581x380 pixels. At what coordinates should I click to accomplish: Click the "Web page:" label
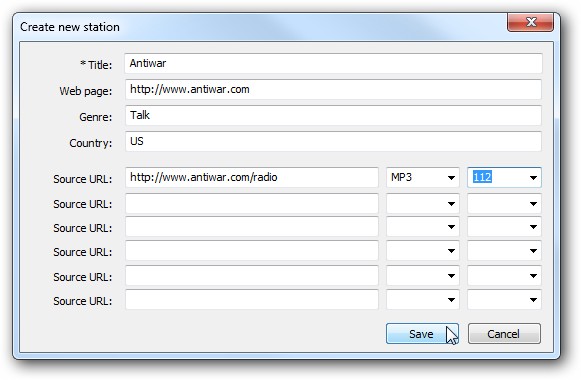(86, 91)
